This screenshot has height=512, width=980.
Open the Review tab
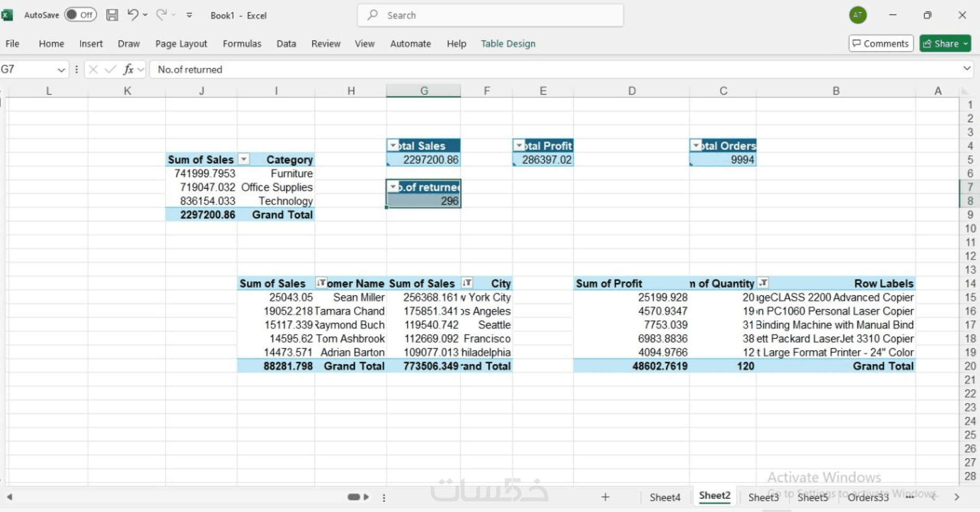point(326,44)
